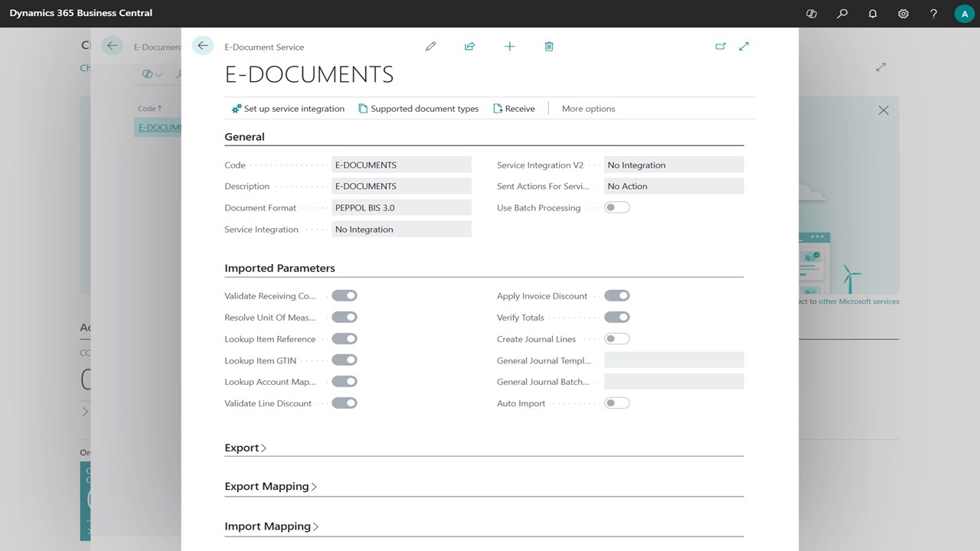Turn off Validate Receiving Company toggle
The image size is (980, 551).
pyautogui.click(x=345, y=296)
